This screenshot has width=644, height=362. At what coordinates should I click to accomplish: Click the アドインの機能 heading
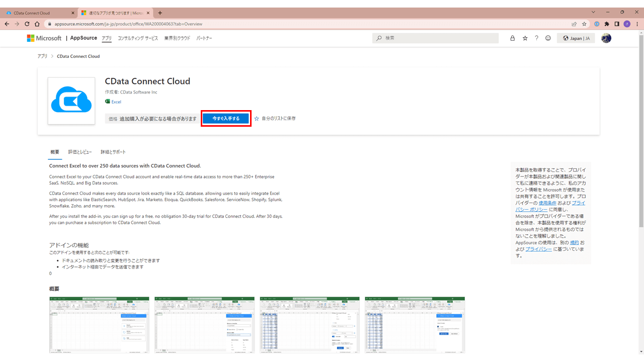(x=69, y=245)
